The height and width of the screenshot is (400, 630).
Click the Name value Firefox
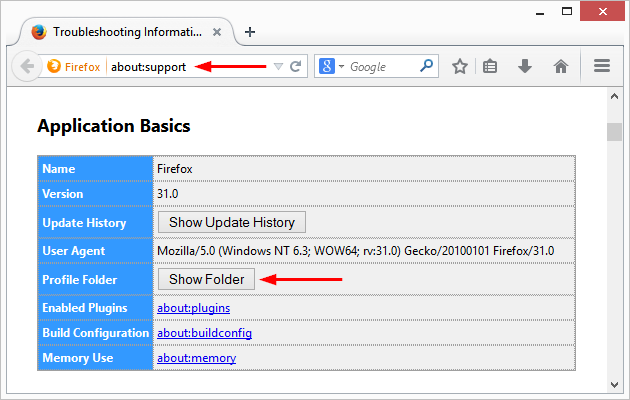[x=175, y=169]
